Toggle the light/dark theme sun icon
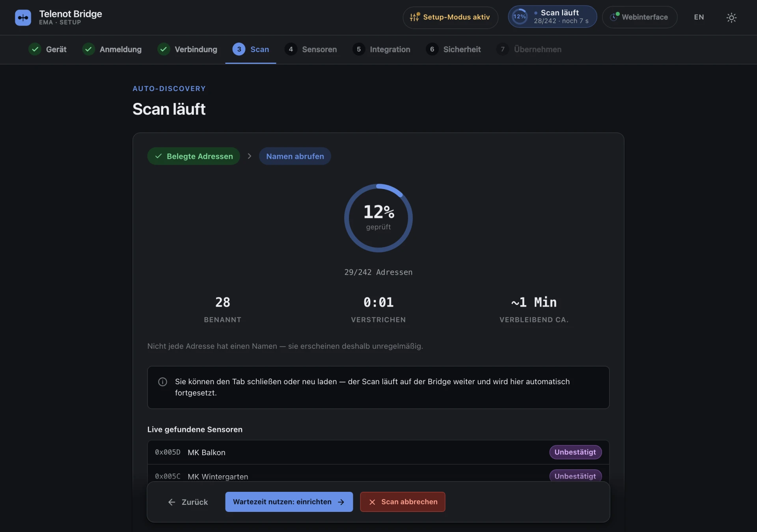The image size is (757, 532). [731, 17]
